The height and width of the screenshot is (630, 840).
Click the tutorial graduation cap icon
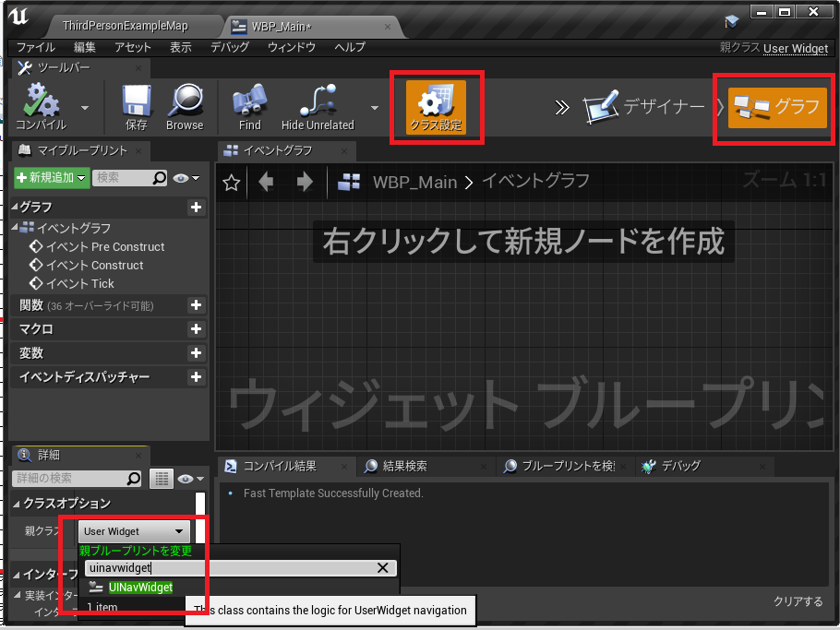[731, 21]
